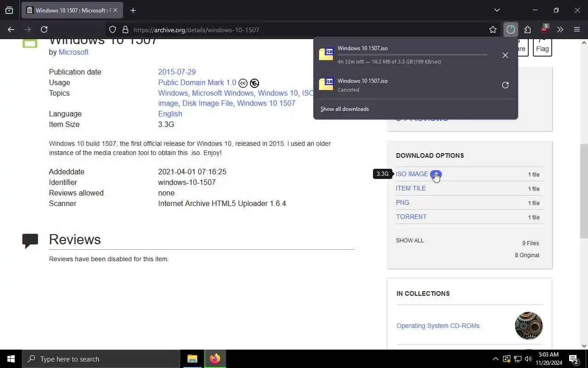Open the English language link
This screenshot has height=368, width=588.
pos(170,114)
